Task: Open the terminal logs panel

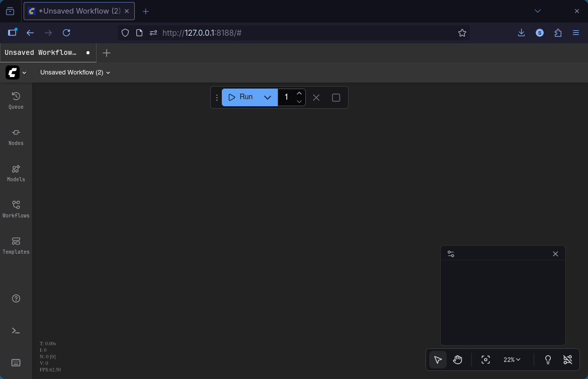Action: [x=16, y=331]
